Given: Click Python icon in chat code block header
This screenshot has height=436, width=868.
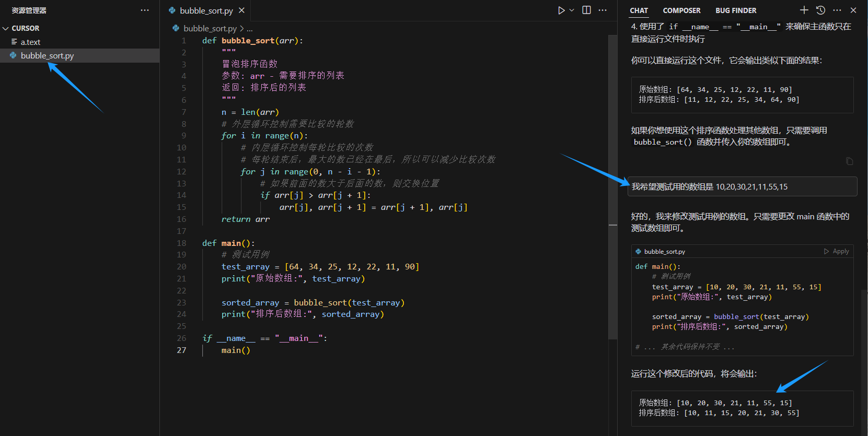Looking at the screenshot, I should point(638,252).
